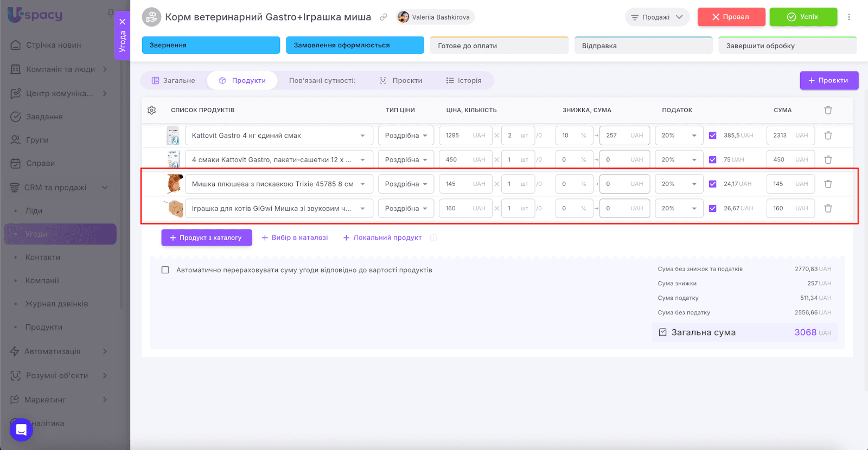868x450 pixels.
Task: Click the Успіх button
Action: [x=803, y=17]
